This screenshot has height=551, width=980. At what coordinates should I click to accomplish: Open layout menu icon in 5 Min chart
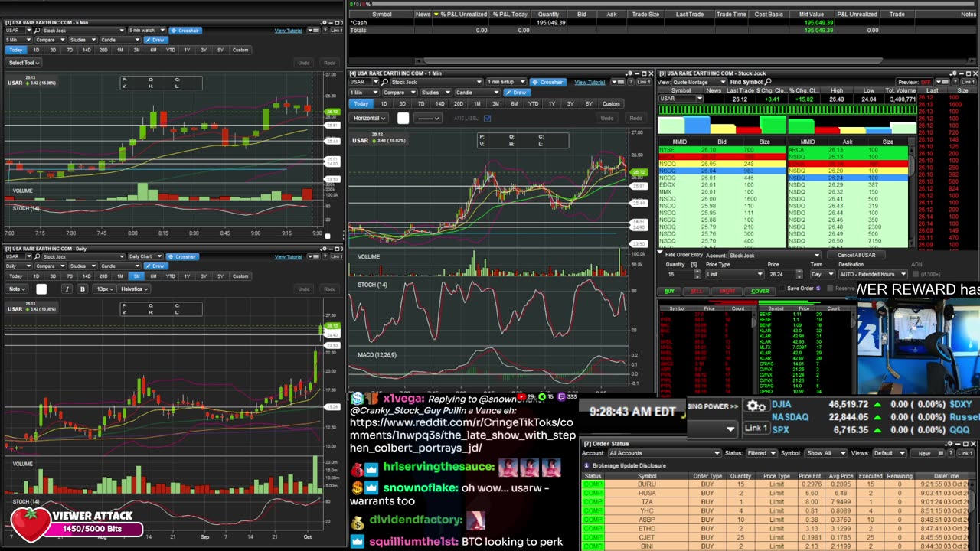point(314,31)
